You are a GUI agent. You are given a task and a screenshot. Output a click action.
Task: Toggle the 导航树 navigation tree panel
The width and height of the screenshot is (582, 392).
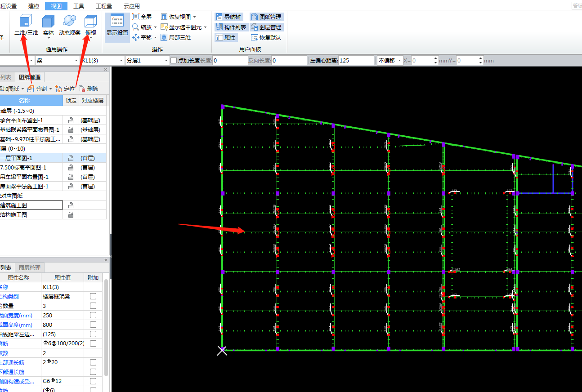point(228,17)
